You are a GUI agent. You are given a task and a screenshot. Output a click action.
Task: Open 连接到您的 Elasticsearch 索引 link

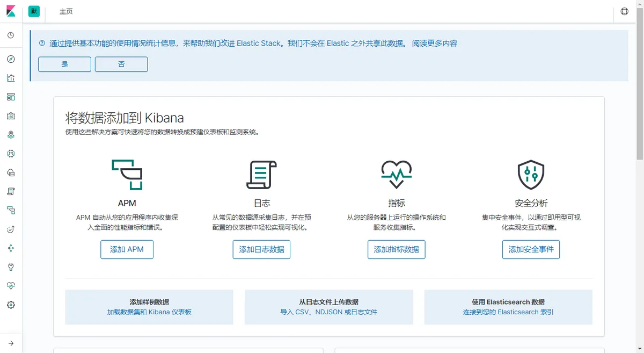click(508, 312)
